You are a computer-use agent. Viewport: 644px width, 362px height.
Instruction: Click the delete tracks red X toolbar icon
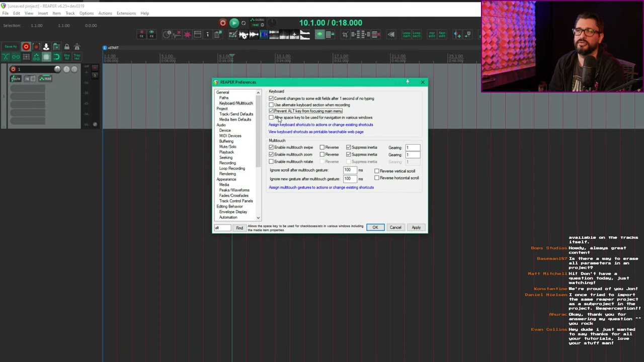pos(376,34)
